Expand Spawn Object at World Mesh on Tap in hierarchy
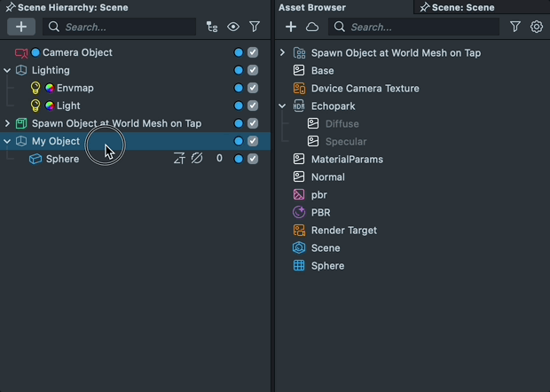Viewport: 550px width, 392px height. pyautogui.click(x=7, y=123)
